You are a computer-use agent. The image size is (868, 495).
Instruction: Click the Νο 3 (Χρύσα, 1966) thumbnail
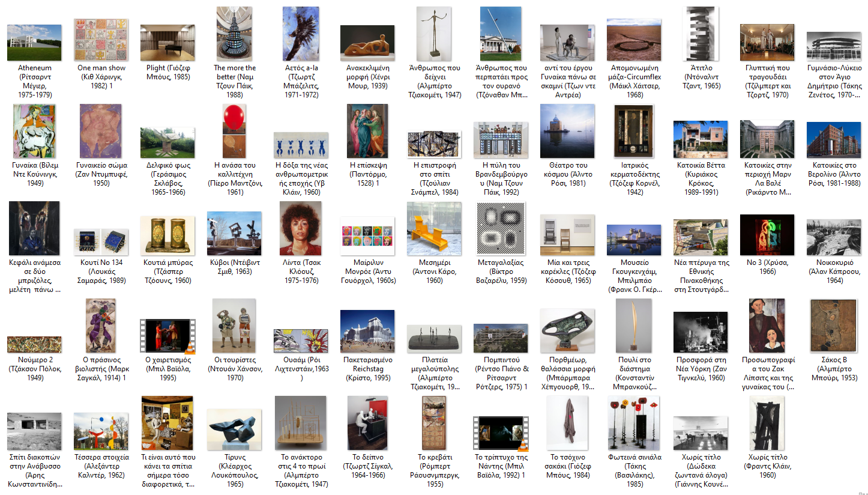pyautogui.click(x=767, y=235)
